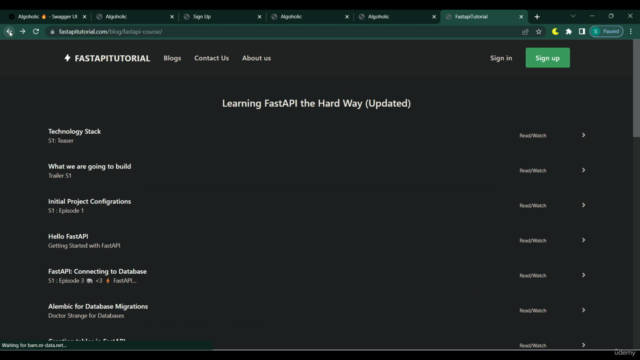Open a new tab with plus icon
The image size is (640, 360).
point(537,17)
